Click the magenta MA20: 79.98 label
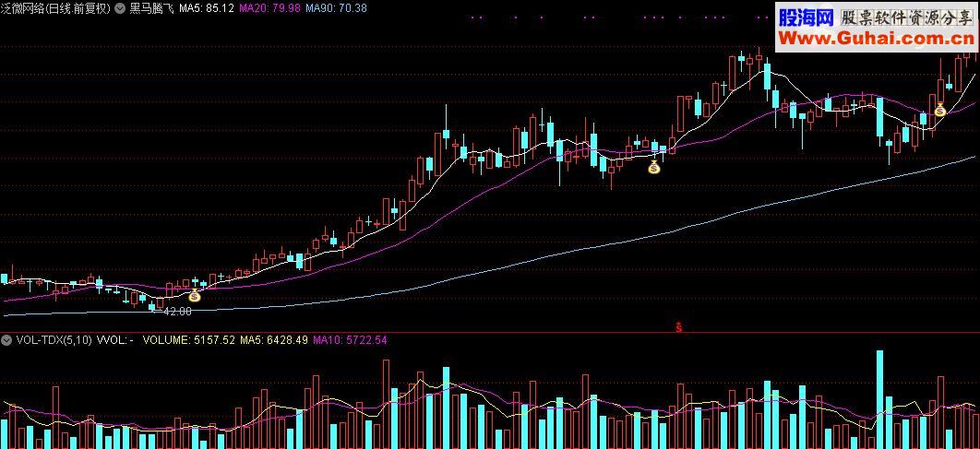Image resolution: width=980 pixels, height=449 pixels. pyautogui.click(x=270, y=8)
